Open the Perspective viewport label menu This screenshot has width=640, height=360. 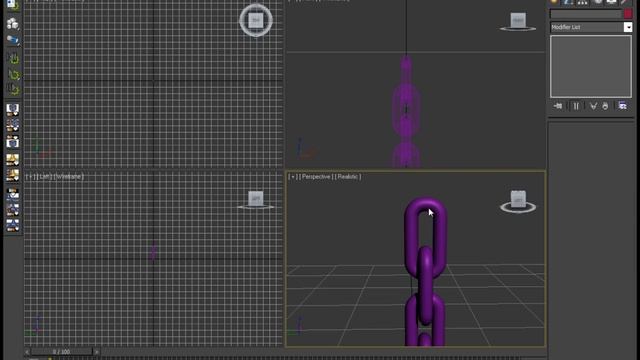[x=316, y=177]
